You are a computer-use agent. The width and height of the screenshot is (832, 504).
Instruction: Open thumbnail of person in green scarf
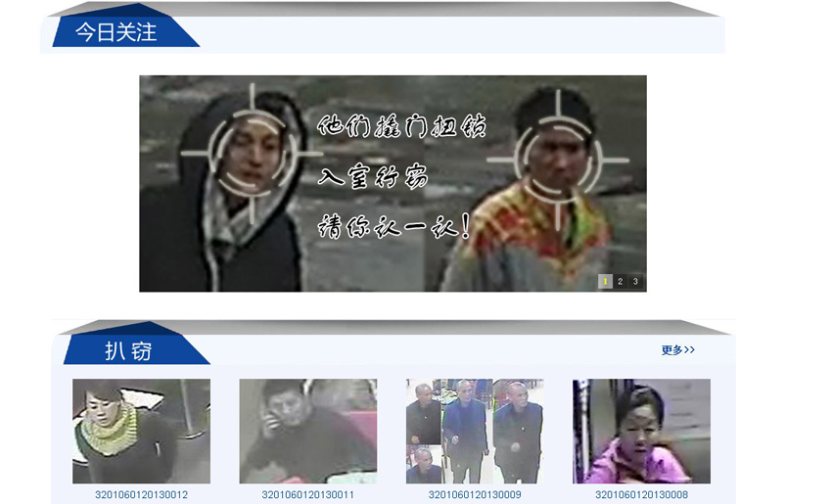click(141, 431)
